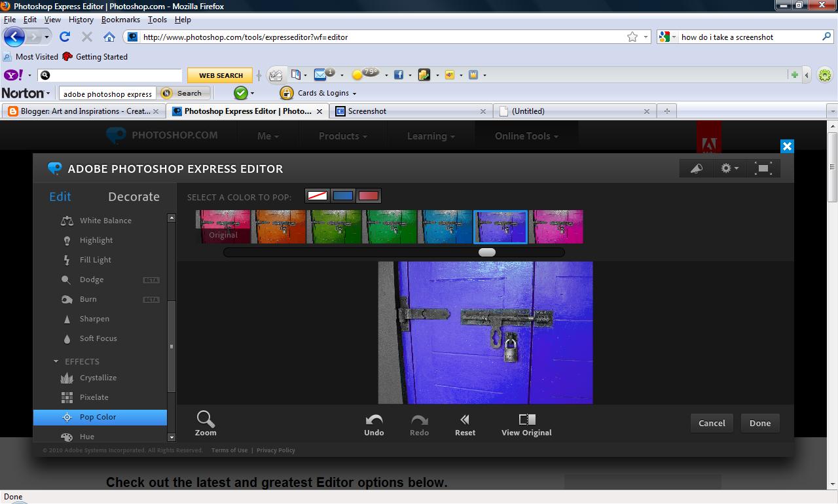Image resolution: width=838 pixels, height=504 pixels.
Task: Apply the Pixelate effect icon
Action: tap(67, 397)
